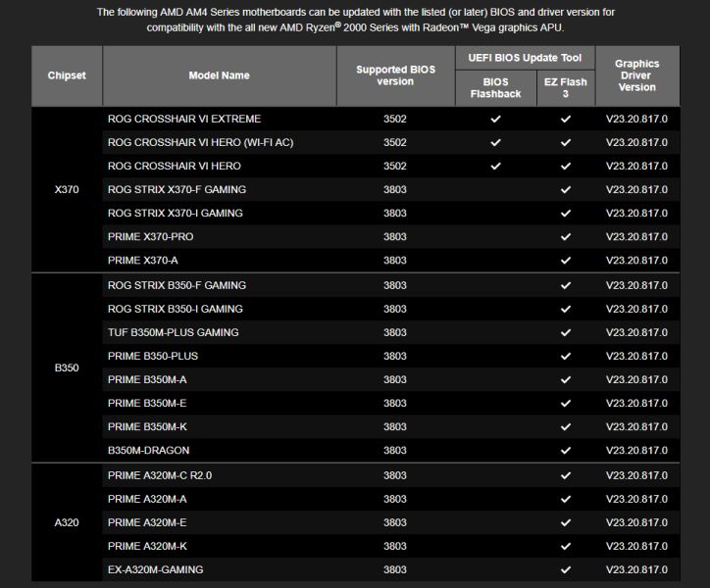Click the Chipset column header

pos(67,75)
